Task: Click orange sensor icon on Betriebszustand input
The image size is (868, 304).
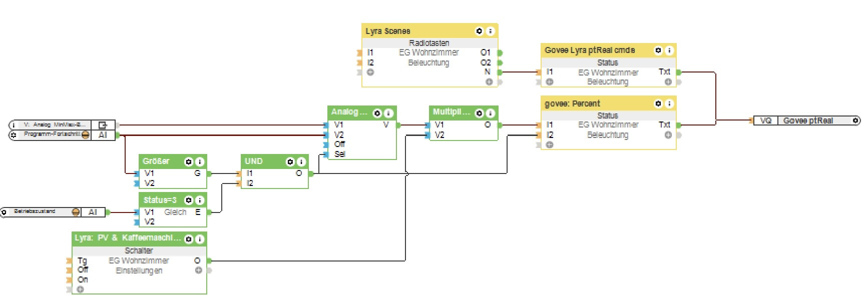Action: tap(76, 212)
